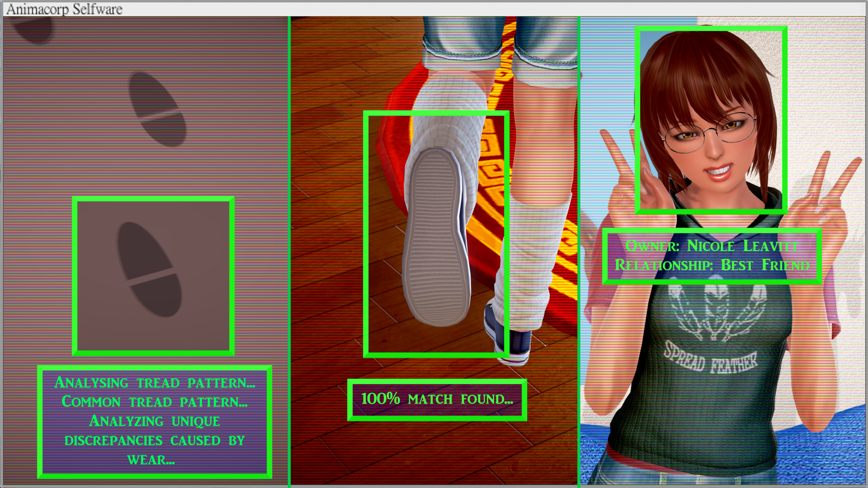The height and width of the screenshot is (488, 868).
Task: Click the Animacorp Selfware window title
Action: point(64,9)
